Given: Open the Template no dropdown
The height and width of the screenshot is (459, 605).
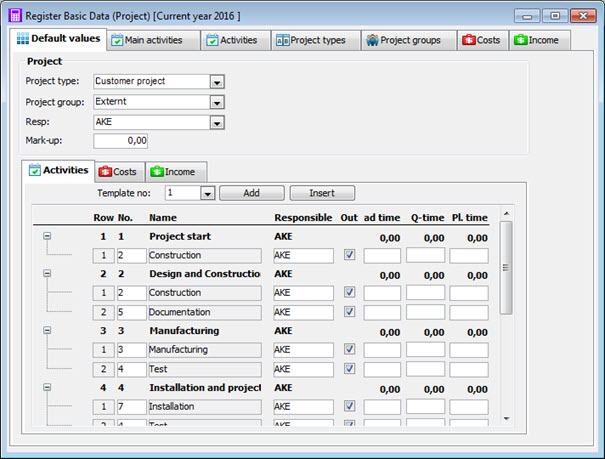Looking at the screenshot, I should click(x=207, y=193).
